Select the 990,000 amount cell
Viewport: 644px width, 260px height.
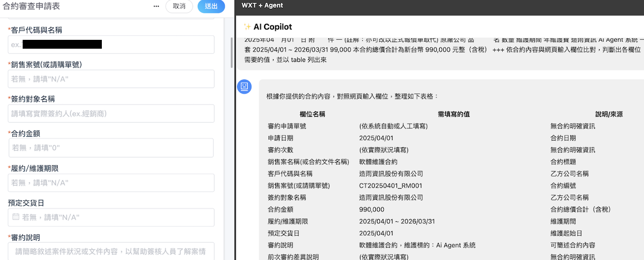pos(372,210)
